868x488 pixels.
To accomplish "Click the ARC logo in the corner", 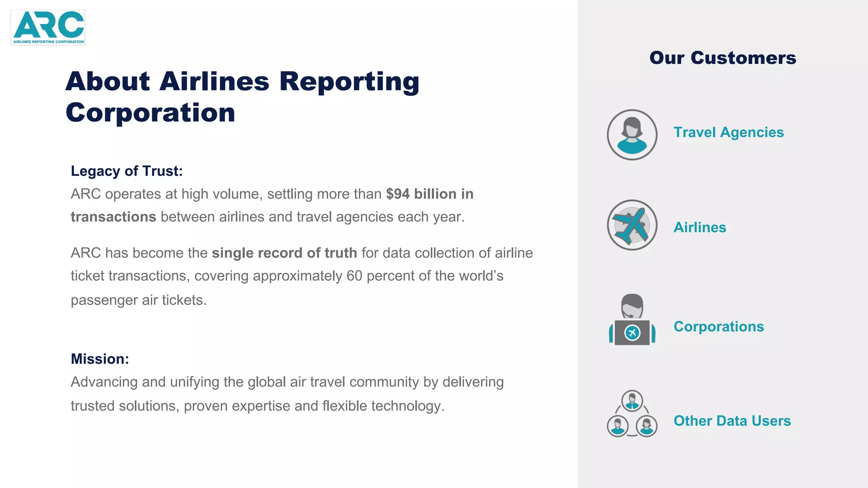I will [x=48, y=28].
